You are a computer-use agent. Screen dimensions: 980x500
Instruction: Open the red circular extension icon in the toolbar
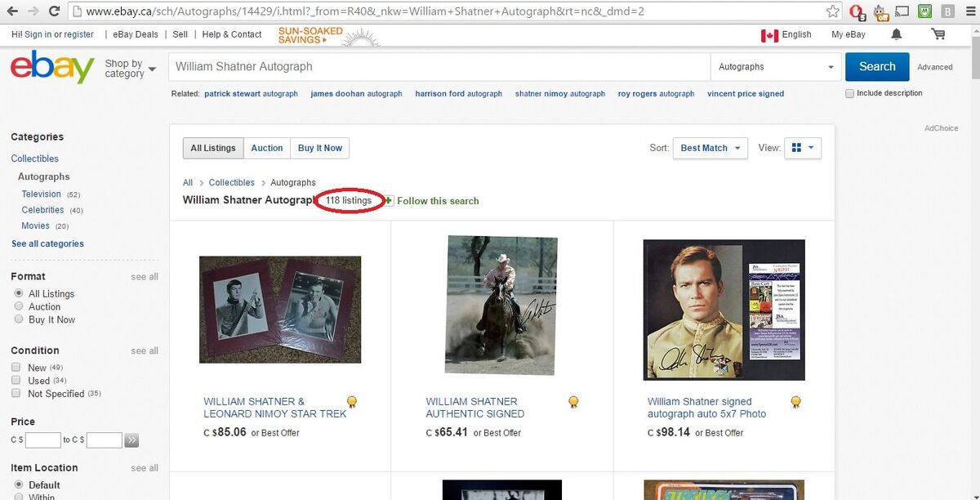857,11
